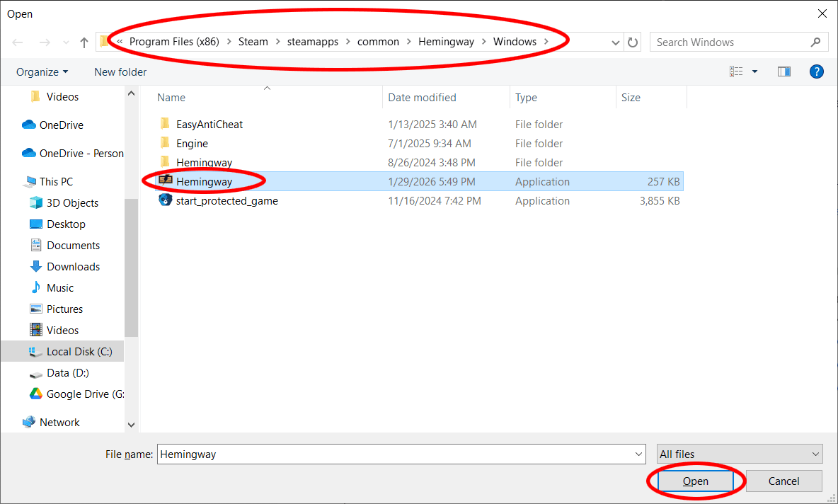Change view layout icon
This screenshot has width=838, height=504.
click(736, 71)
